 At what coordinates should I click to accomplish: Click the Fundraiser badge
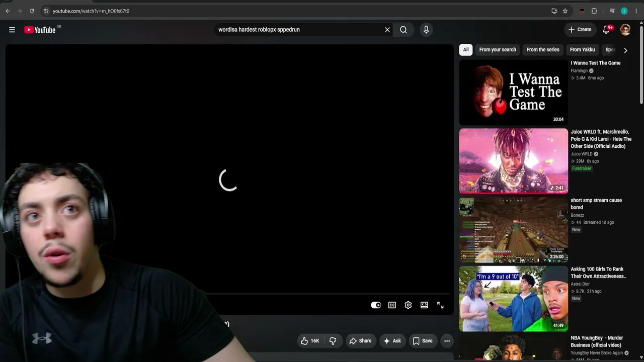click(582, 168)
